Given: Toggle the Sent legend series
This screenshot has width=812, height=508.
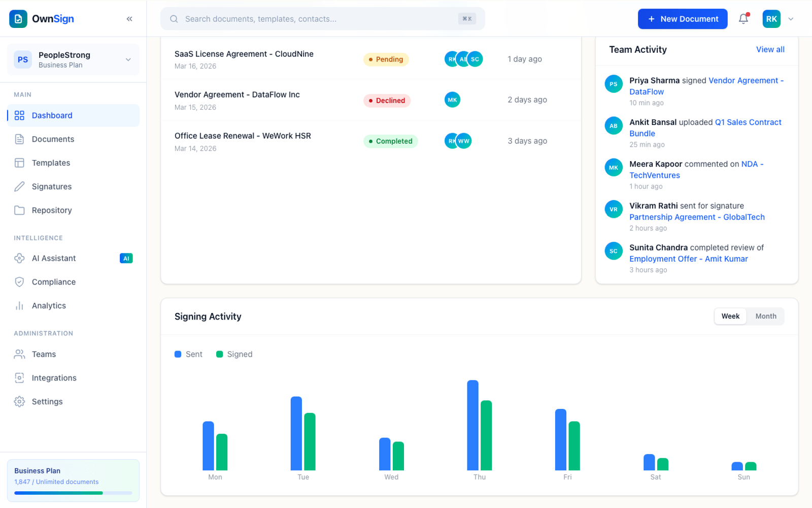Looking at the screenshot, I should click(x=188, y=354).
